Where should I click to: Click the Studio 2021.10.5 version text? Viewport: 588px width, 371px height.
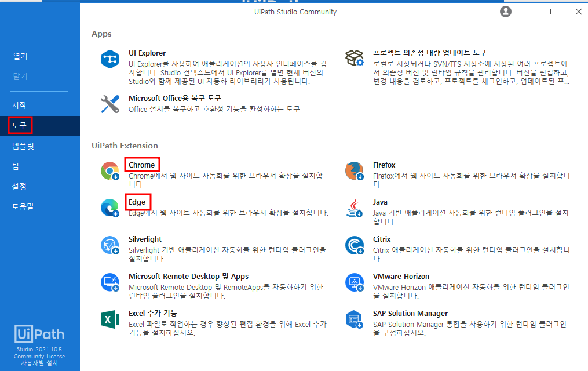pos(39,349)
